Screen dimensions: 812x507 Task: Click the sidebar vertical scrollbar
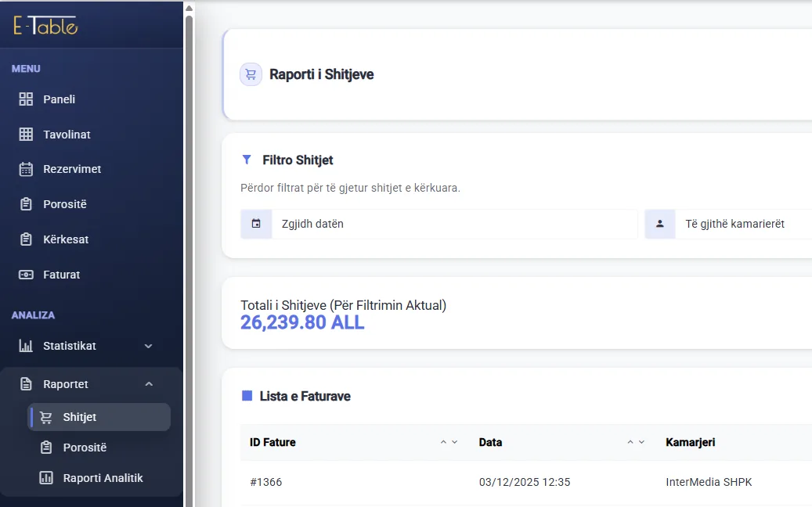(x=189, y=259)
